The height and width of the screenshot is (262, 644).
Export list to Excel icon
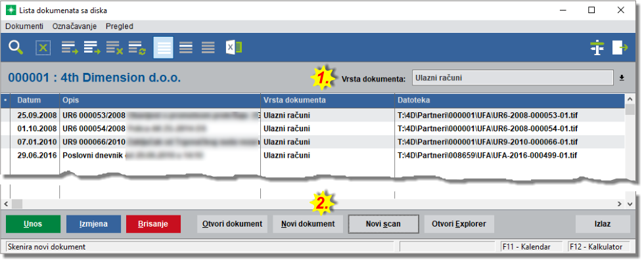pos(234,48)
